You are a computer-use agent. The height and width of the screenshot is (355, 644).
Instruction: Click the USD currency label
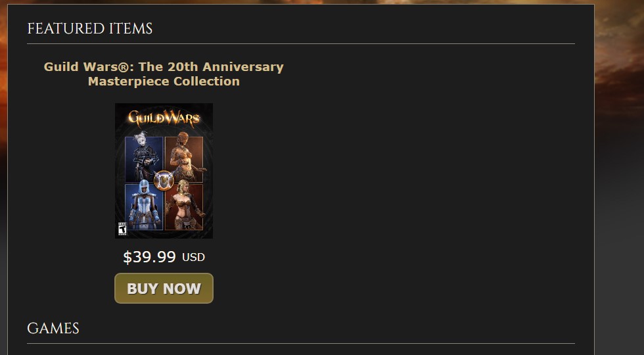tap(193, 258)
